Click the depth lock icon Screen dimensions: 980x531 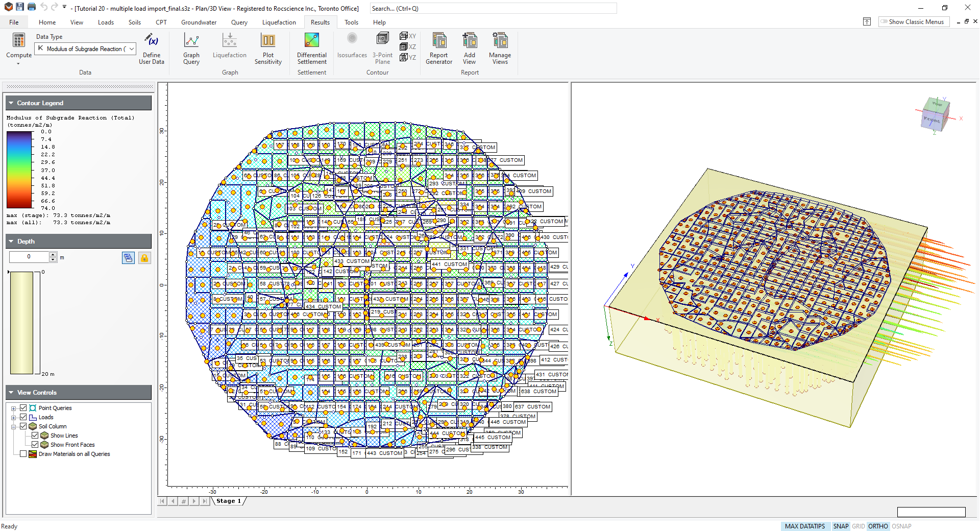[144, 258]
